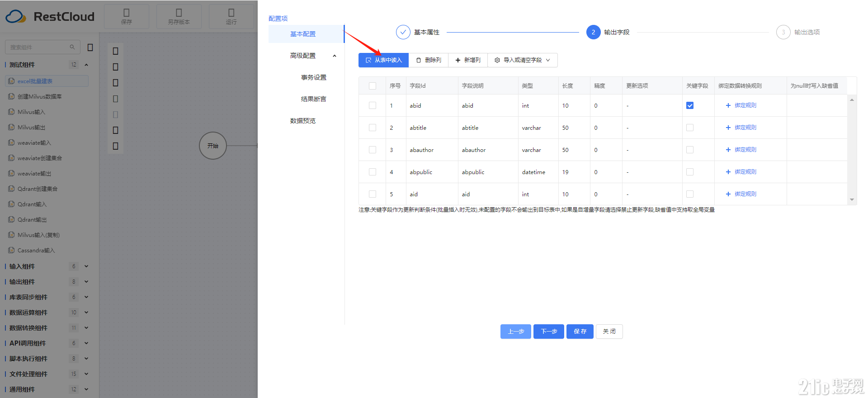Check the row checkbox for abpublic
Viewport: 868px width, 398px height.
tap(373, 172)
